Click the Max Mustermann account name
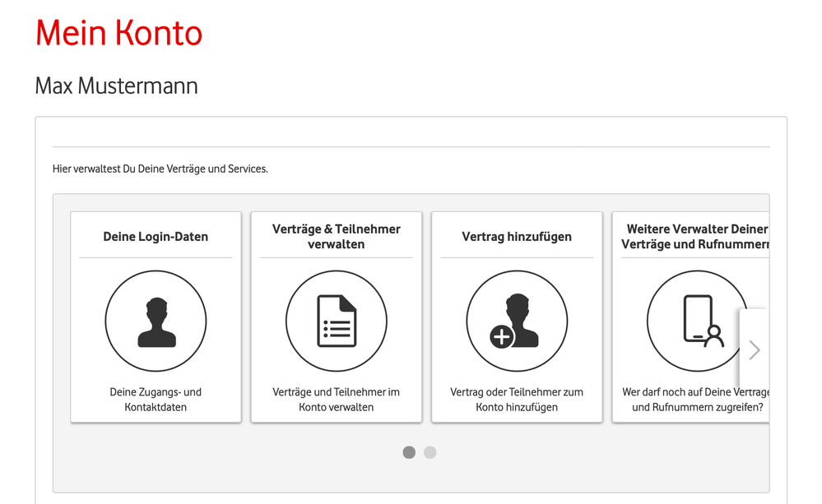This screenshot has height=504, width=822. pyautogui.click(x=115, y=86)
